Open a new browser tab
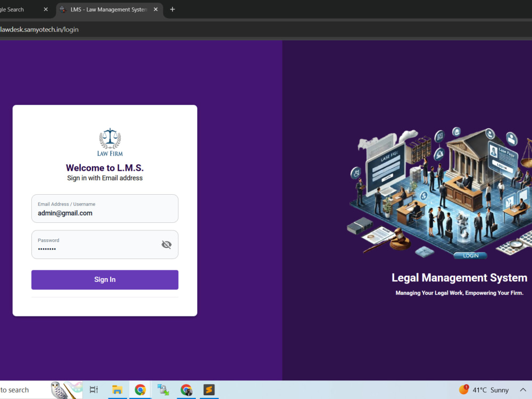This screenshot has width=532, height=399. tap(172, 10)
